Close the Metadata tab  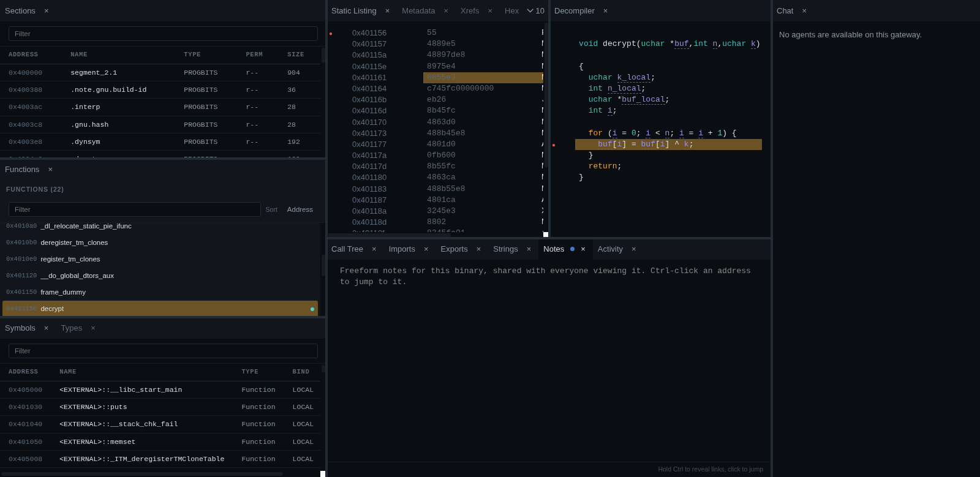(x=446, y=11)
